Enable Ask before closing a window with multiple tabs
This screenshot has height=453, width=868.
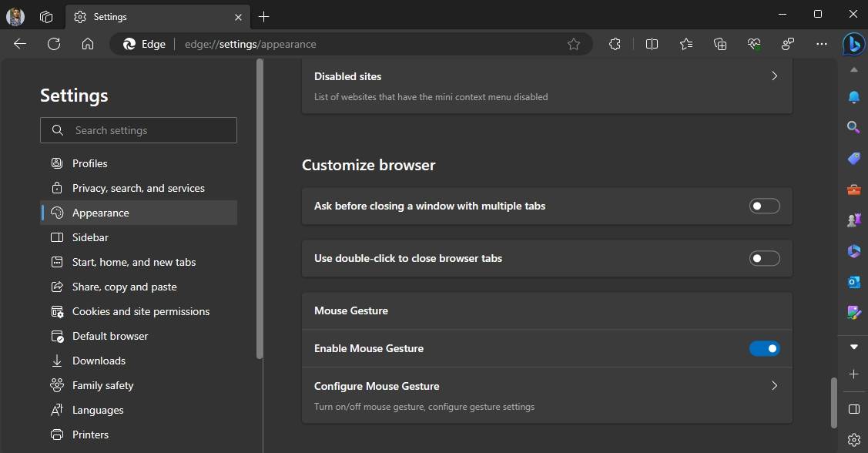point(764,206)
